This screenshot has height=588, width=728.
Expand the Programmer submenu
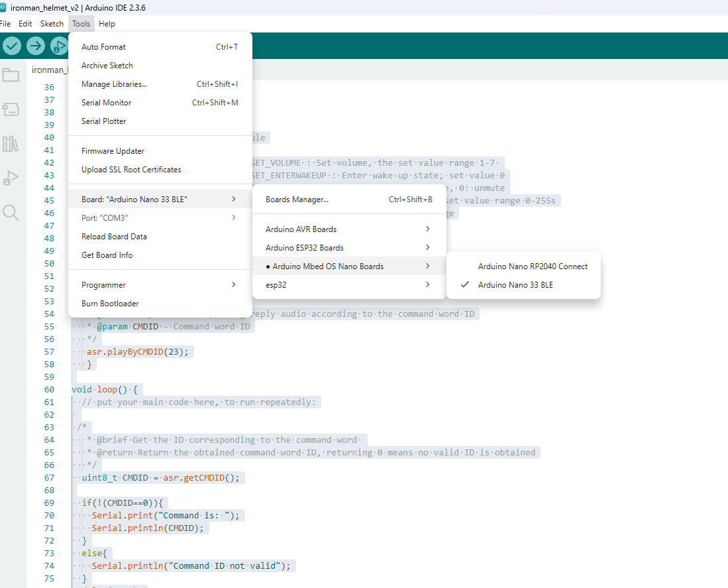click(160, 284)
